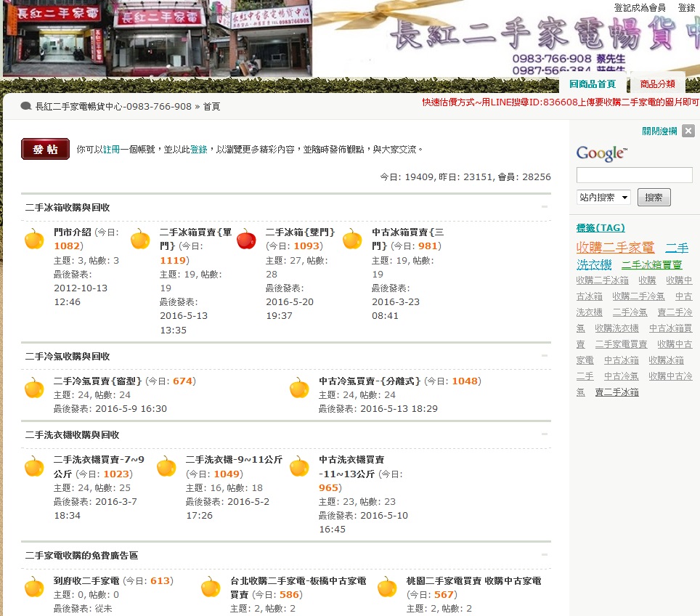Click the apple icon beside 到府收二手家電
Screen dimensions: 700x616
tap(34, 587)
